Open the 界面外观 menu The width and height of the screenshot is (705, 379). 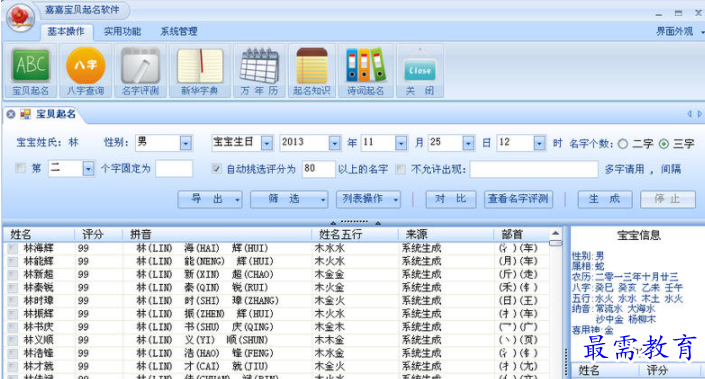tap(679, 31)
